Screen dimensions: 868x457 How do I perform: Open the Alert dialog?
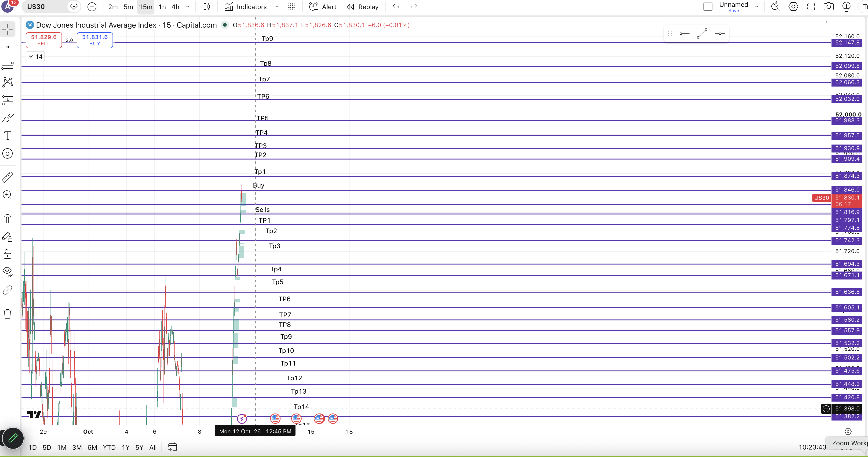(x=323, y=7)
